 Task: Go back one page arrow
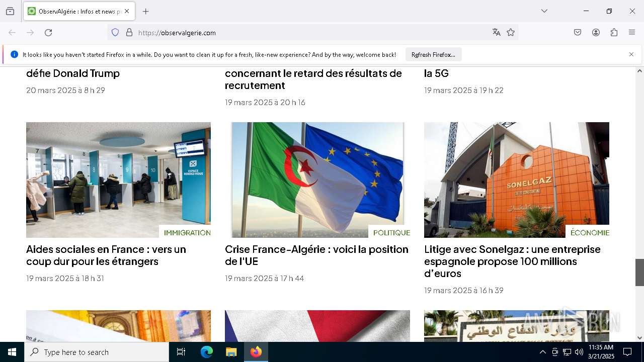(12, 33)
